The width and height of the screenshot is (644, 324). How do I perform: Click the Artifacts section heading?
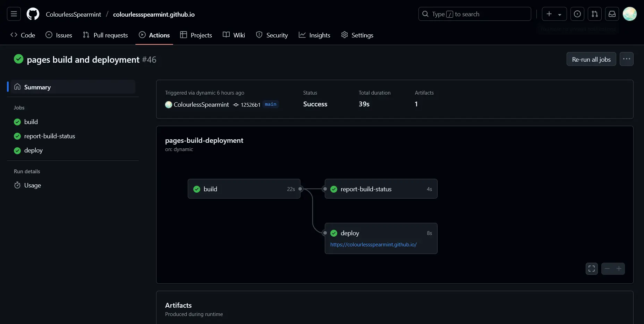(178, 305)
